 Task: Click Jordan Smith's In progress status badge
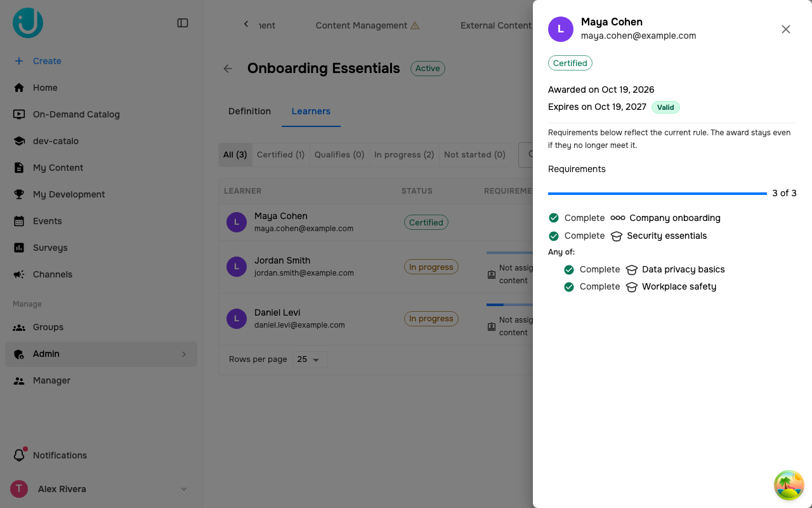[431, 267]
